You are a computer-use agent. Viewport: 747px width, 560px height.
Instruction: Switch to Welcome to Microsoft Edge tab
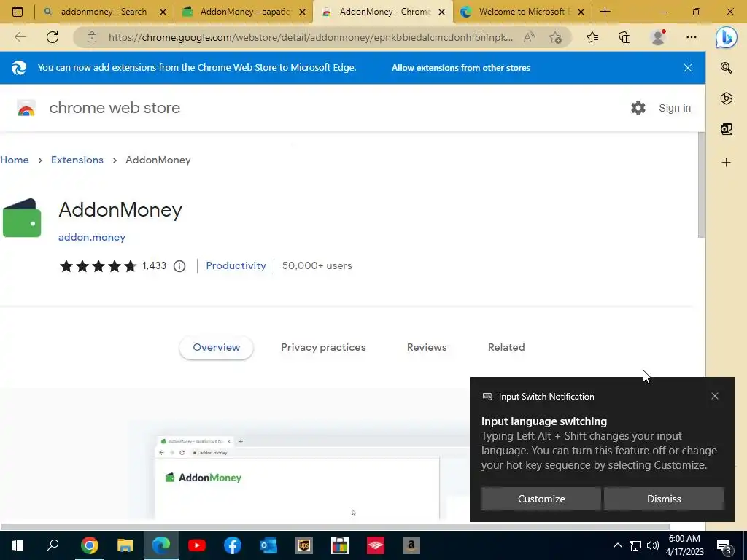[524, 12]
